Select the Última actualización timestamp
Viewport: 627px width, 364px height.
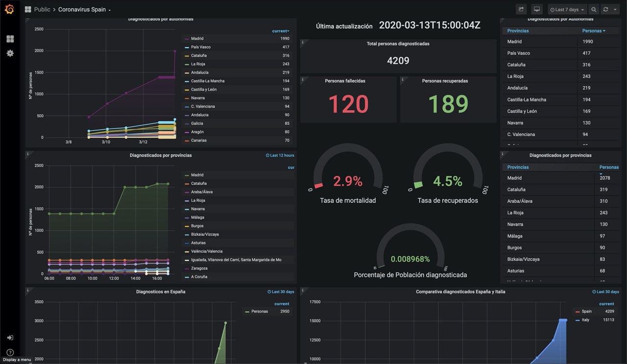point(430,25)
